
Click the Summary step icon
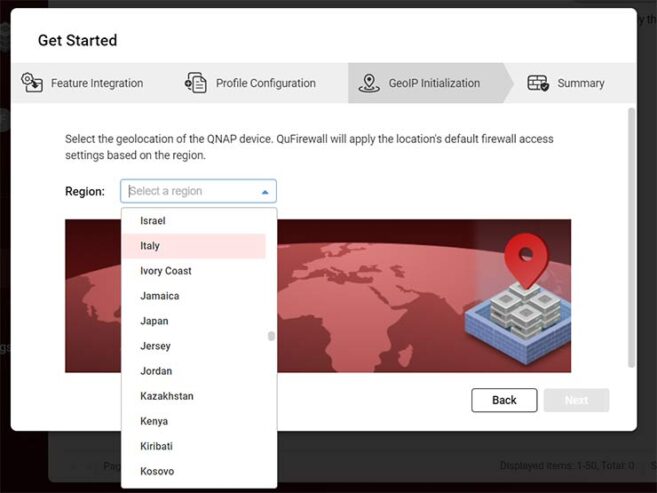coord(538,83)
